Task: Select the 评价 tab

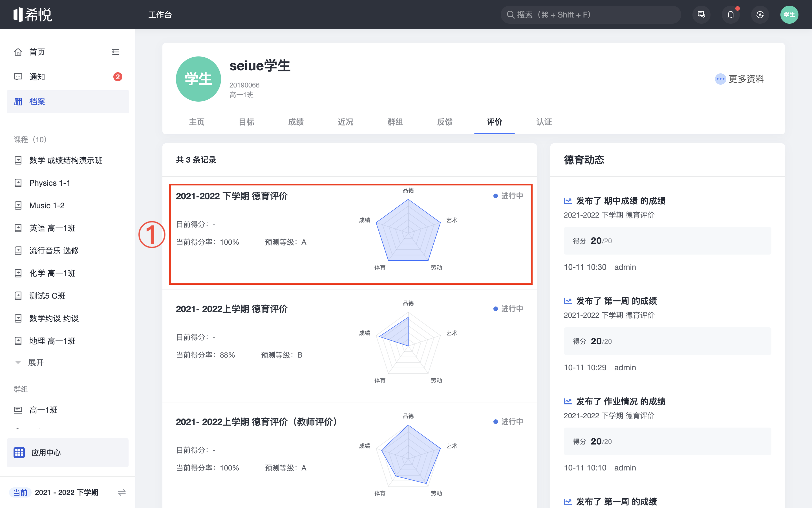Action: pyautogui.click(x=495, y=122)
